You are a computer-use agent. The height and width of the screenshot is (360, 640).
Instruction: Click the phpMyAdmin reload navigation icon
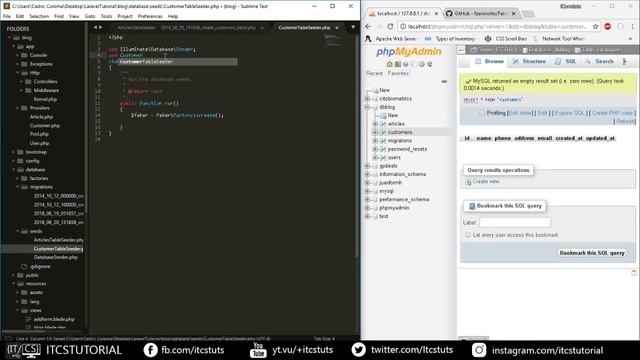coord(429,64)
